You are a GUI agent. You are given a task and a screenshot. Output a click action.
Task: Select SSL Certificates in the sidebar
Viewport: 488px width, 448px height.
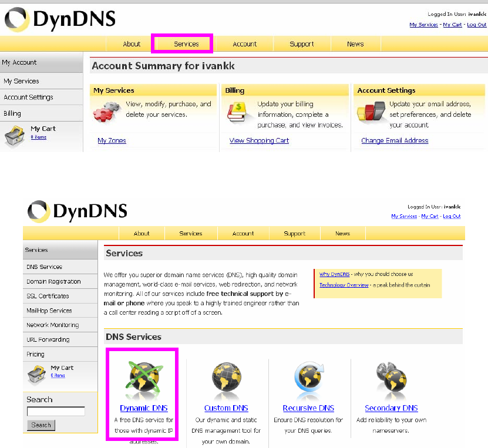(60, 296)
